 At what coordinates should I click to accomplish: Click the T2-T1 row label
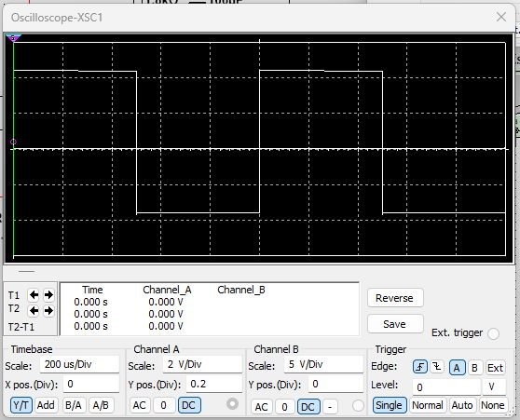coord(21,327)
